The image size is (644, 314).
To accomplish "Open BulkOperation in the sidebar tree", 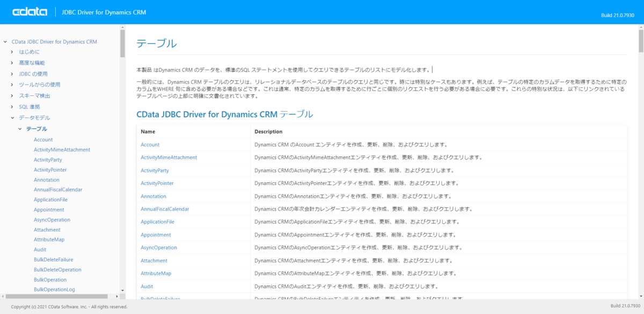I will [50, 280].
